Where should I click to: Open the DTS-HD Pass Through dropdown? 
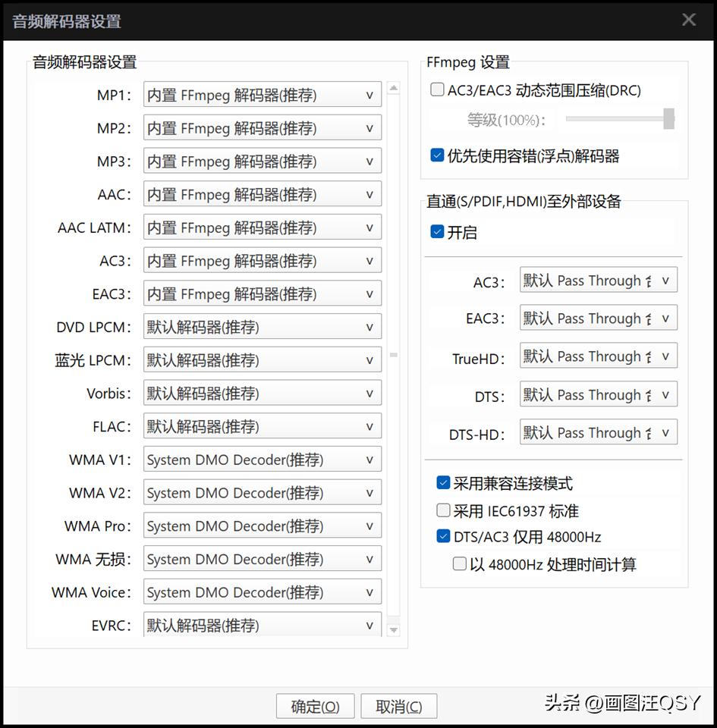coord(598,432)
